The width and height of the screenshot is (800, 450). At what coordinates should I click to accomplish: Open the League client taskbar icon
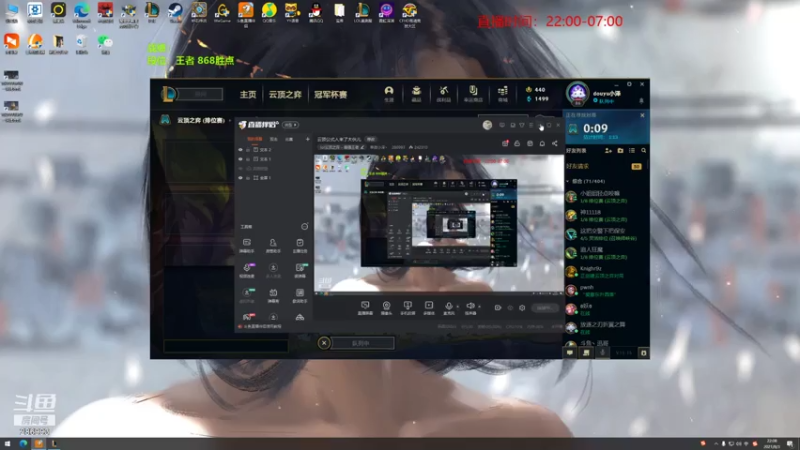click(x=54, y=444)
